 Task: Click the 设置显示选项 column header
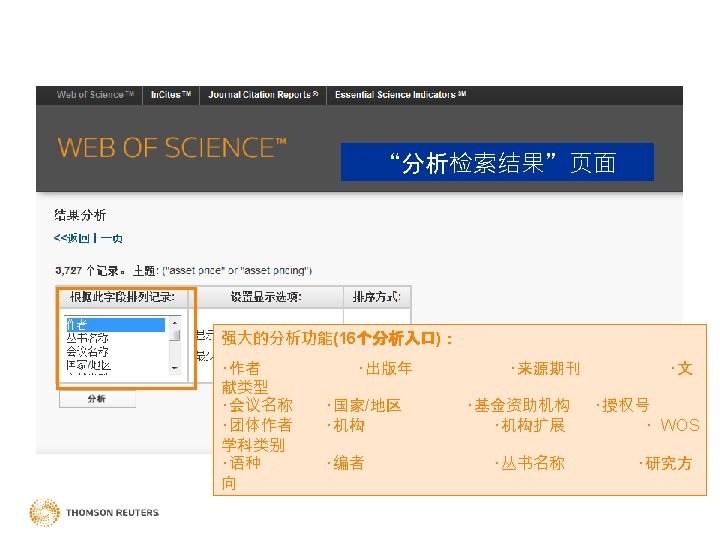[266, 297]
